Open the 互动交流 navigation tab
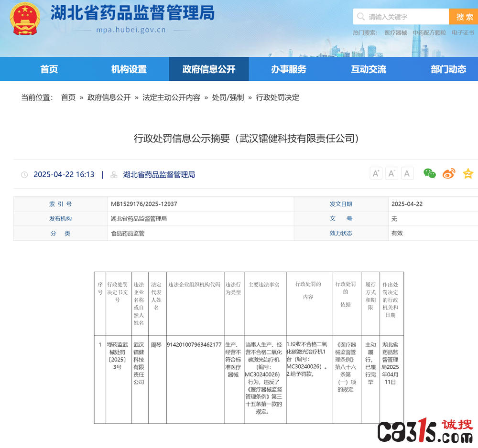The height and width of the screenshot is (448, 478). [x=369, y=69]
